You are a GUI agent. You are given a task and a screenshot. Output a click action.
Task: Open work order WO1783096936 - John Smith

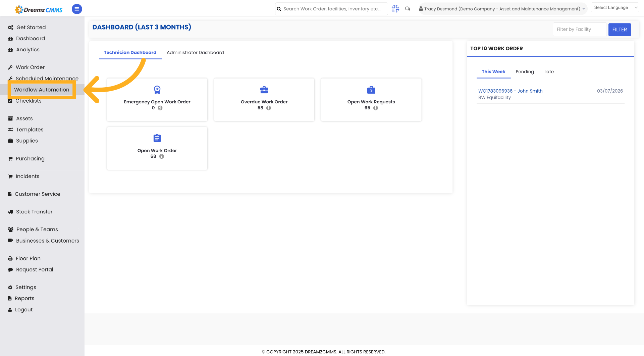click(x=510, y=91)
